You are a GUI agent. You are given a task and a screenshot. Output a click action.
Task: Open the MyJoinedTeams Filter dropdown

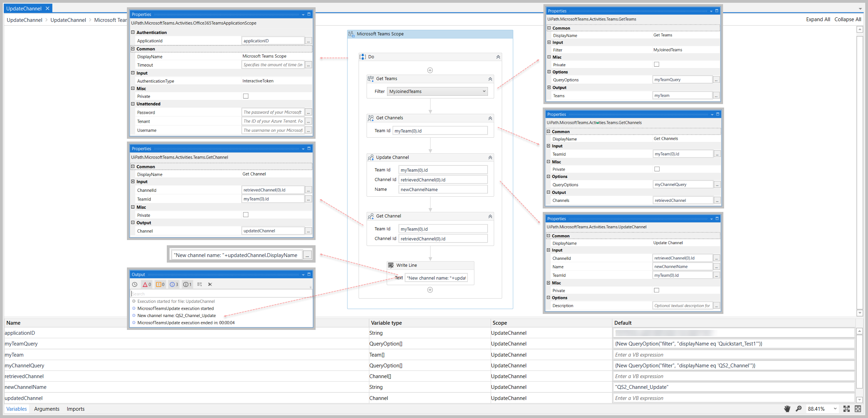(x=484, y=92)
